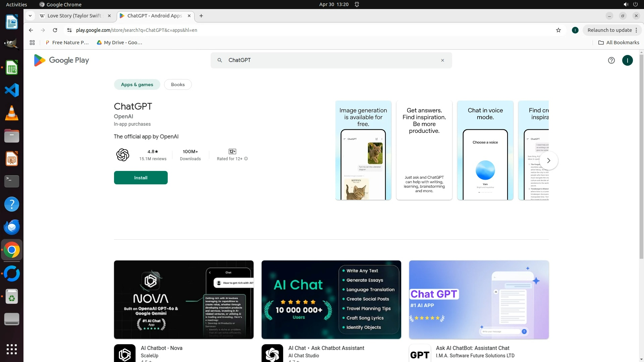Click the search magnifier icon
Image resolution: width=644 pixels, height=362 pixels.
click(220, 60)
